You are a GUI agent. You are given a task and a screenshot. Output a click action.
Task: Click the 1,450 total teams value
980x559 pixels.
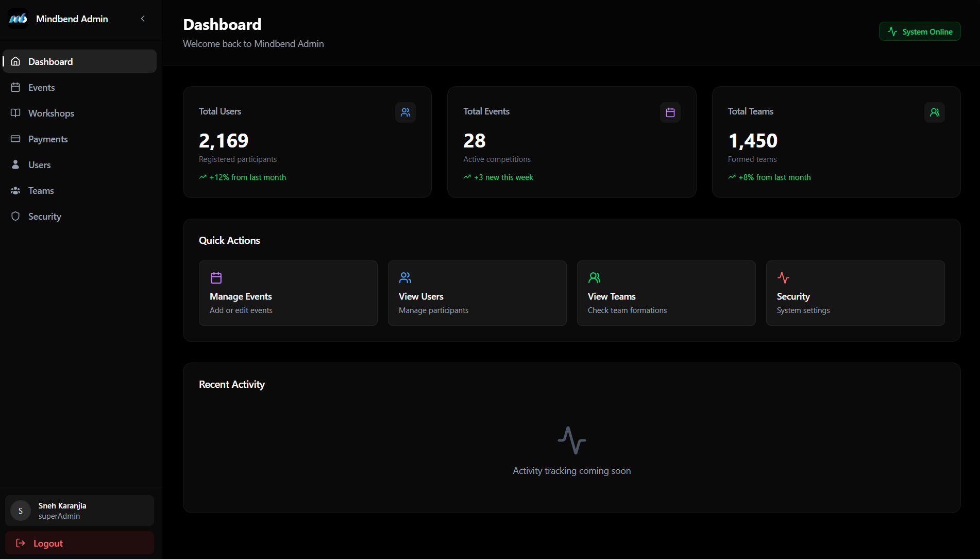tap(753, 140)
